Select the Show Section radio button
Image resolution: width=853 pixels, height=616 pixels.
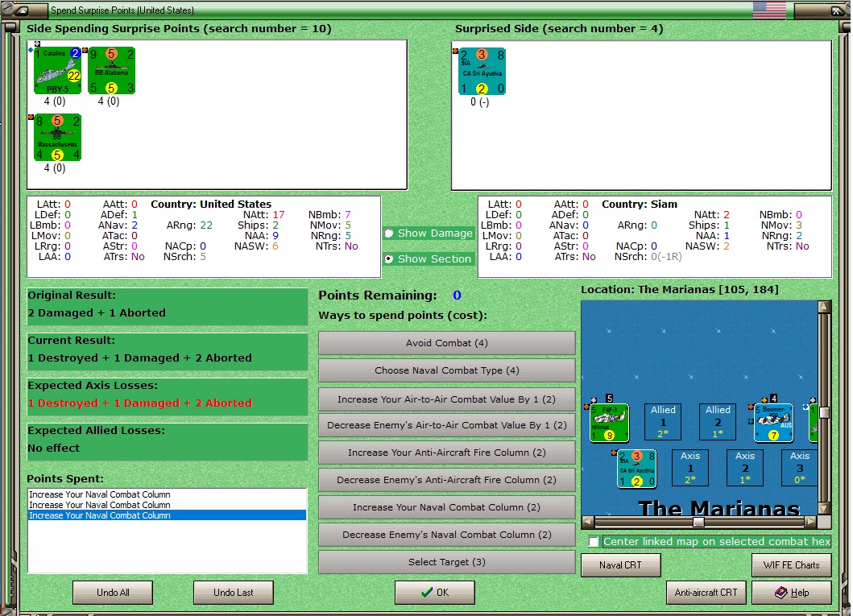tap(389, 258)
